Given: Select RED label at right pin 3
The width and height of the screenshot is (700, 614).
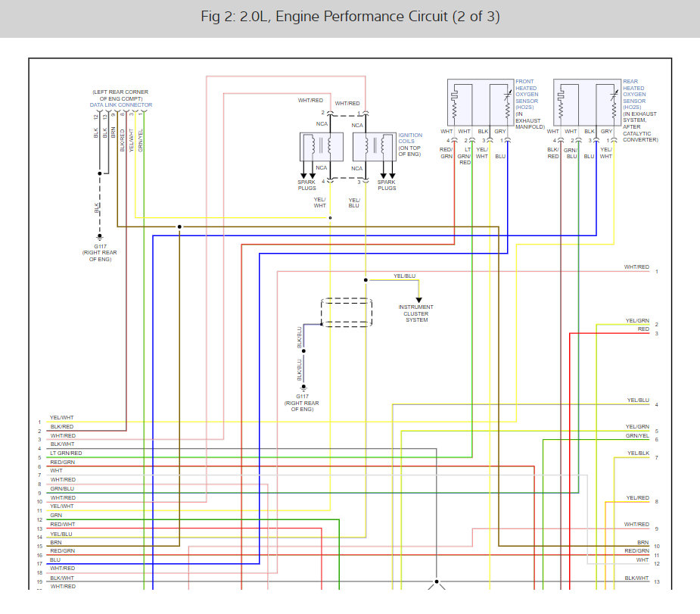Looking at the screenshot, I should point(643,329).
